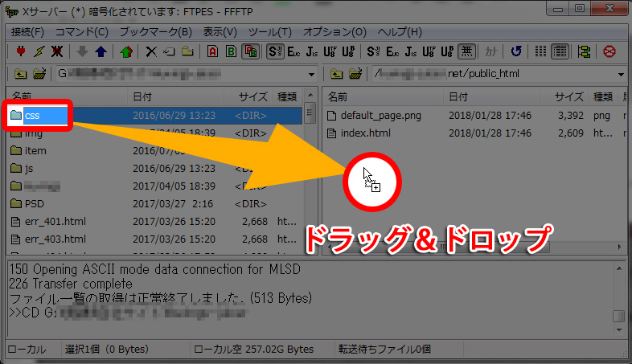Go up one folder in local pane
632x364 pixels.
coord(21,74)
